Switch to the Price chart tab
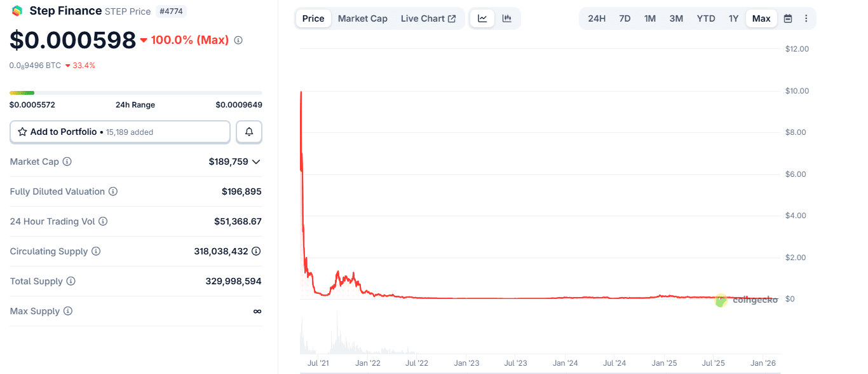The width and height of the screenshot is (868, 374). click(313, 18)
